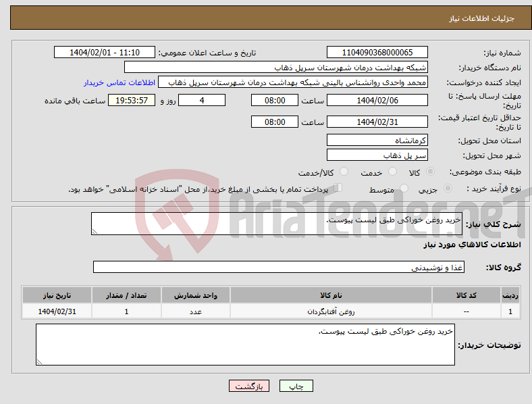Screen dimensions: 532x404
Task: Click the quantity cell showing 1
Action: tap(126, 311)
